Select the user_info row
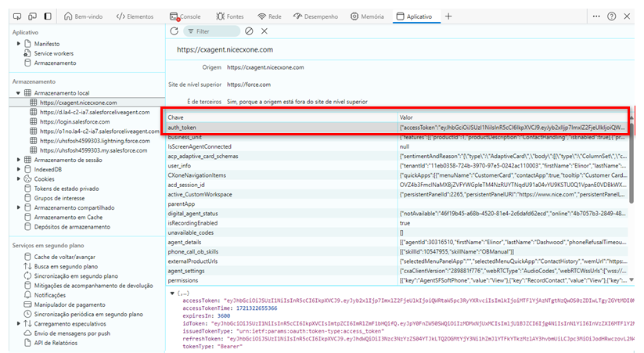 [397, 166]
